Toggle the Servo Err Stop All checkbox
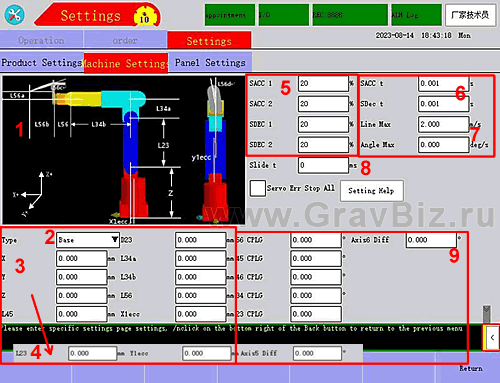 click(x=258, y=188)
